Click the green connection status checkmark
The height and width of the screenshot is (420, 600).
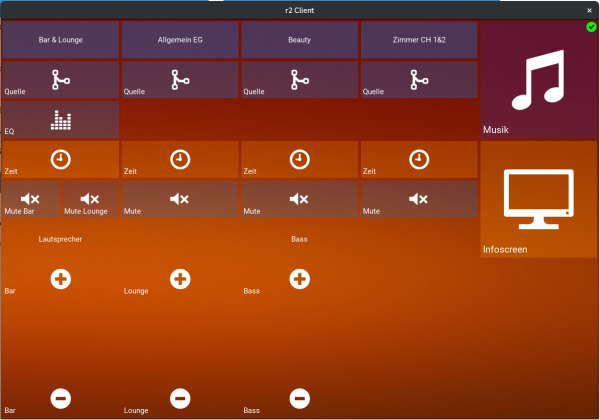pos(591,26)
